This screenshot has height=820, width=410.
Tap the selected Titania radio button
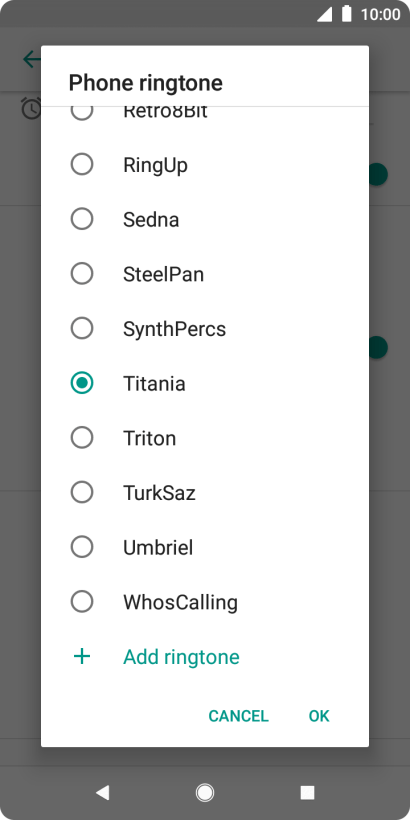click(x=82, y=383)
